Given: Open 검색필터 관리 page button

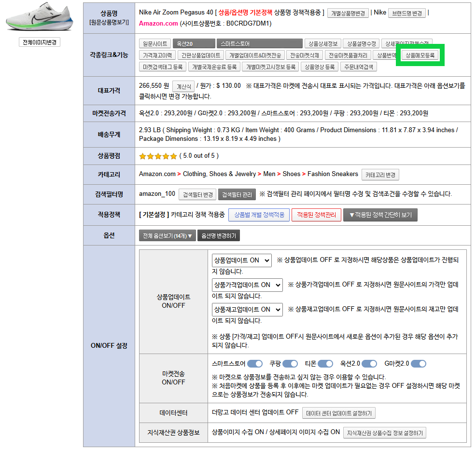Looking at the screenshot, I should pos(237,194).
